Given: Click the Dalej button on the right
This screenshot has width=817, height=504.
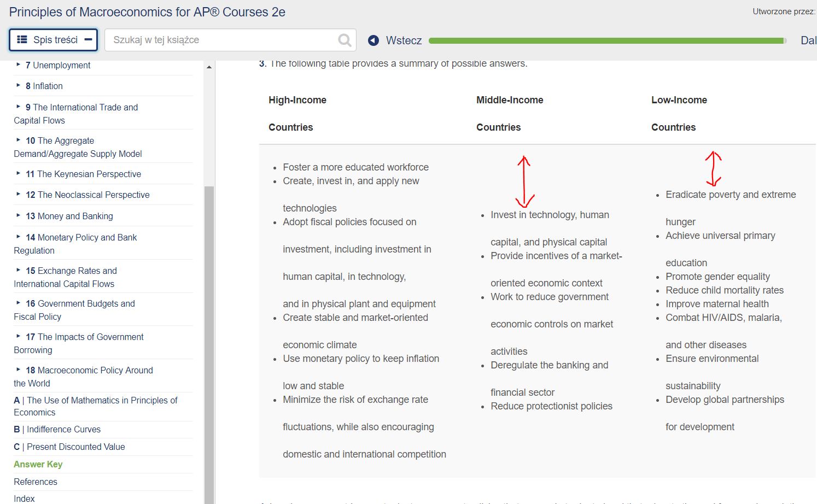Looking at the screenshot, I should point(808,40).
